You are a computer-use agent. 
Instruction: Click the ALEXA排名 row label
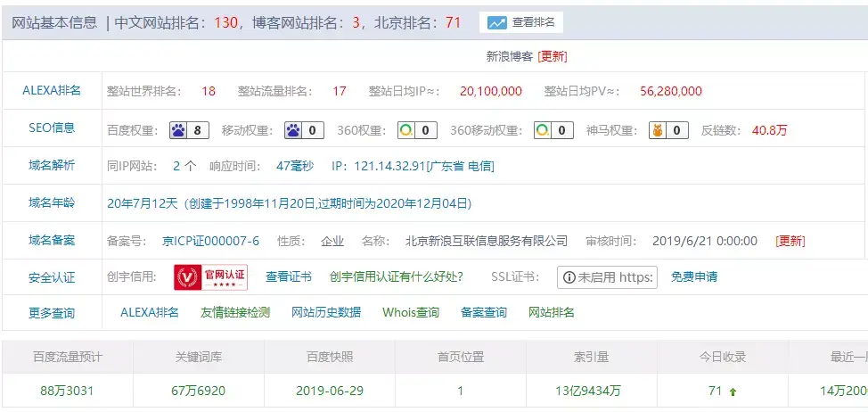tap(52, 90)
